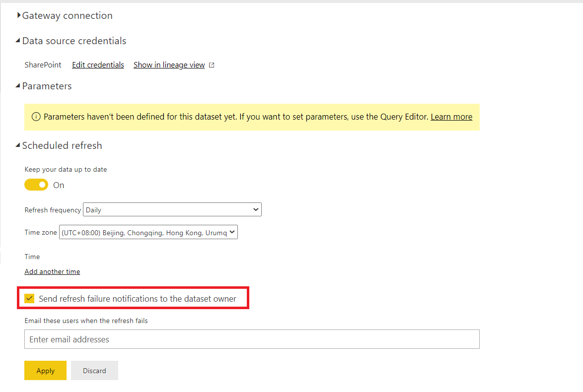583x392 pixels.
Task: Follow the Learn more link
Action: 451,117
